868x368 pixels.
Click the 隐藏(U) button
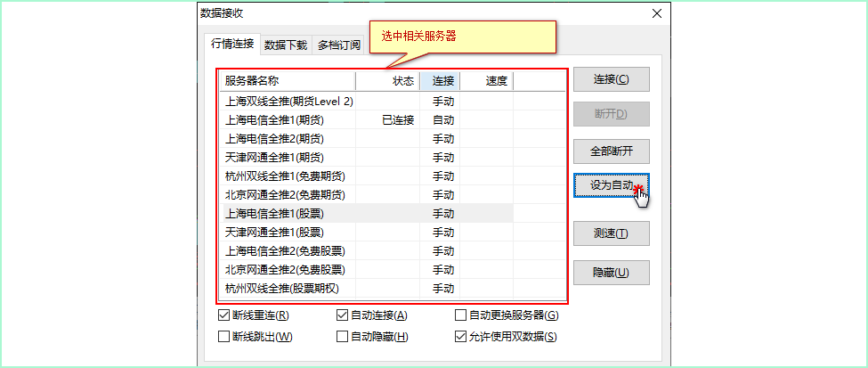611,273
